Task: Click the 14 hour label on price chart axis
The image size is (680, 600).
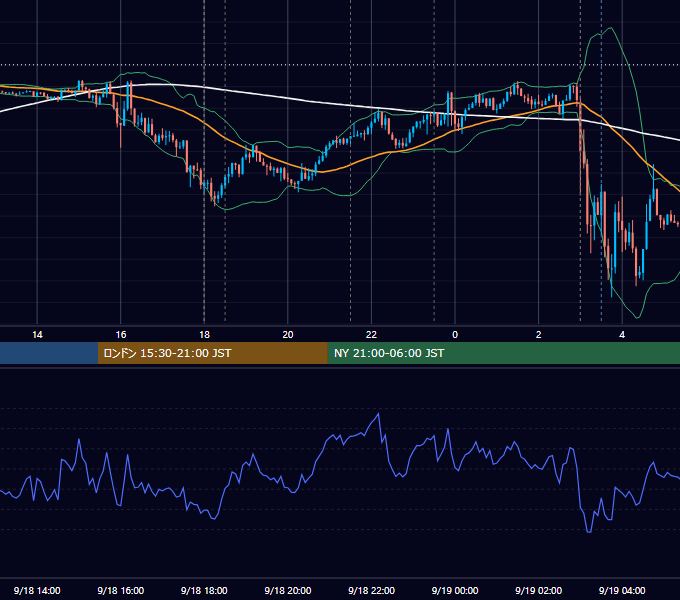Action: (37, 335)
